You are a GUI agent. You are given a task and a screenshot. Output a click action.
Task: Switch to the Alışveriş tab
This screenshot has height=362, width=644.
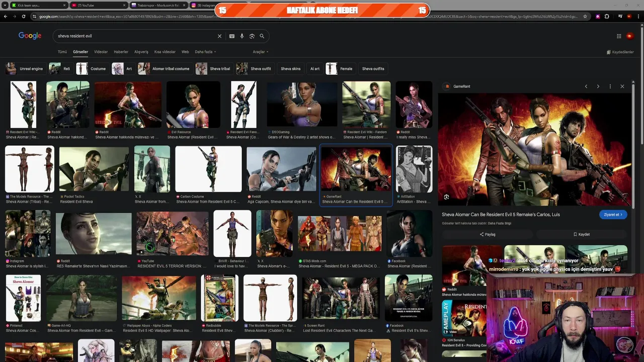(x=141, y=52)
